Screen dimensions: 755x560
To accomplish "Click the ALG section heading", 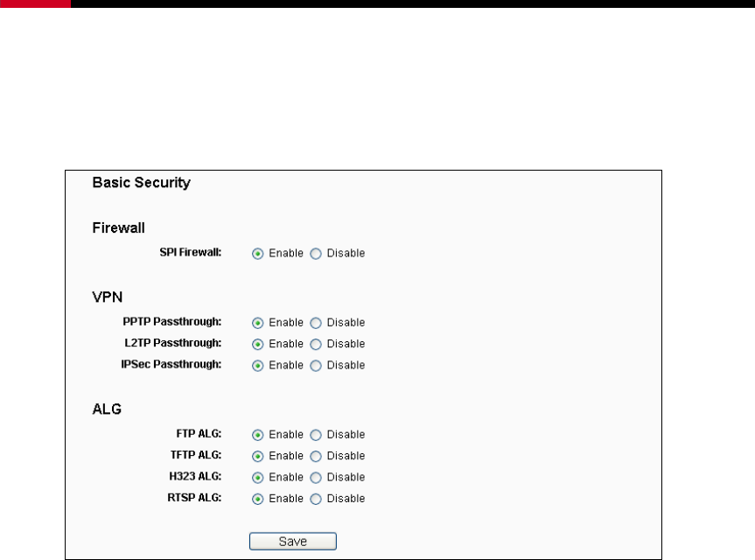I will click(107, 409).
